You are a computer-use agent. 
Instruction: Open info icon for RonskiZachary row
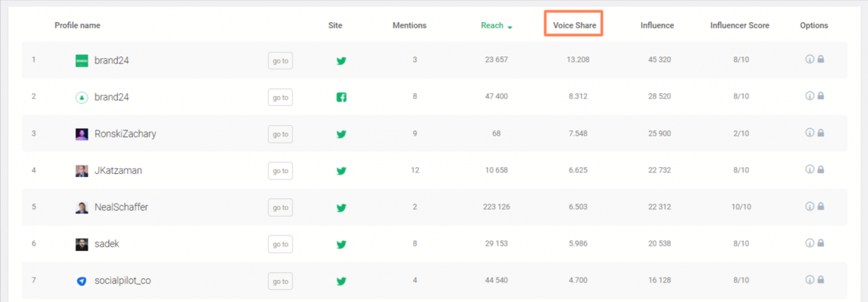809,133
